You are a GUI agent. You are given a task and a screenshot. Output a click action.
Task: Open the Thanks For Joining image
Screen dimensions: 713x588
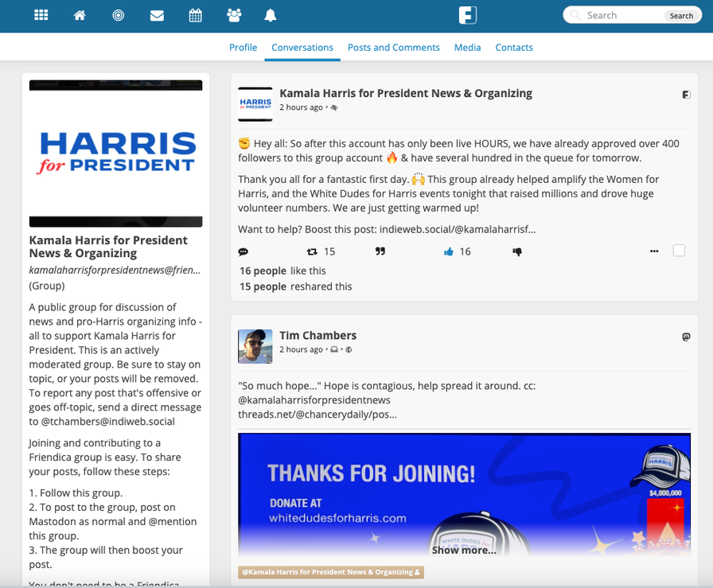coord(464,494)
